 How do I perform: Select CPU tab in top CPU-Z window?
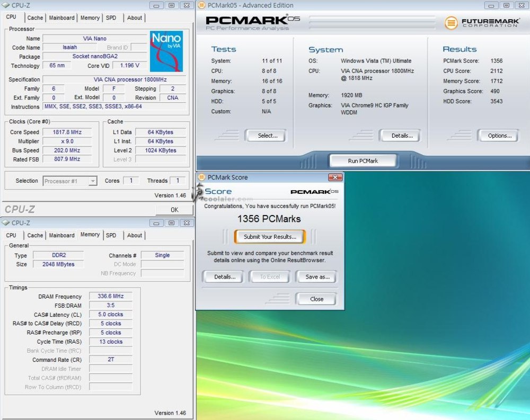click(11, 17)
